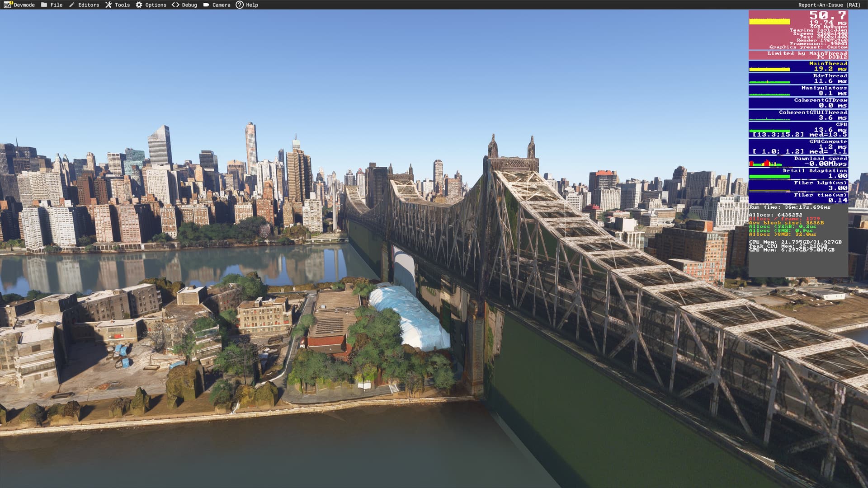Expand the Debug menu dropdown

189,5
